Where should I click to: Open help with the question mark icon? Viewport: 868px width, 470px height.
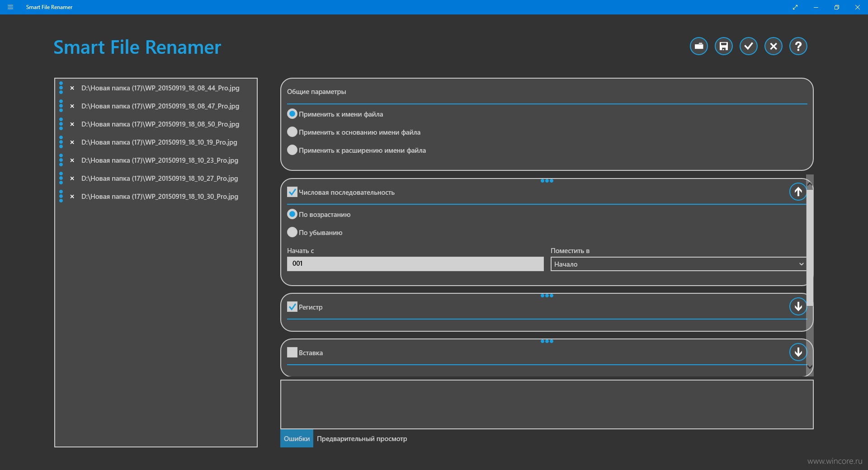(798, 46)
